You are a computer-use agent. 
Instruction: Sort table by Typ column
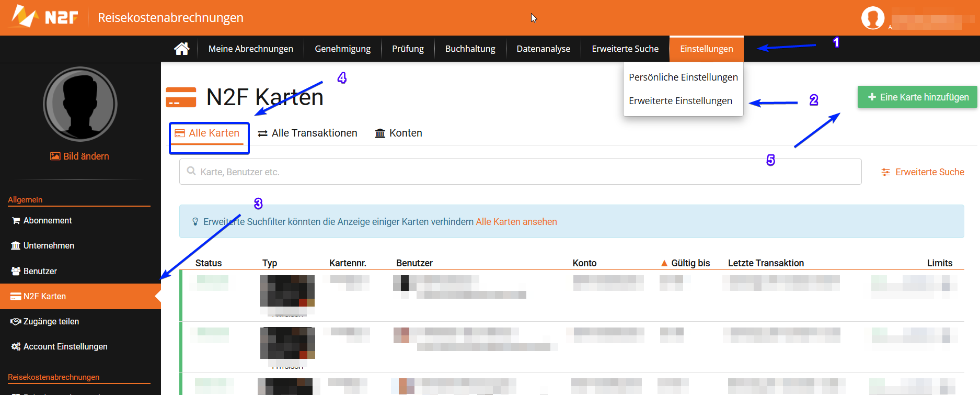tap(270, 263)
